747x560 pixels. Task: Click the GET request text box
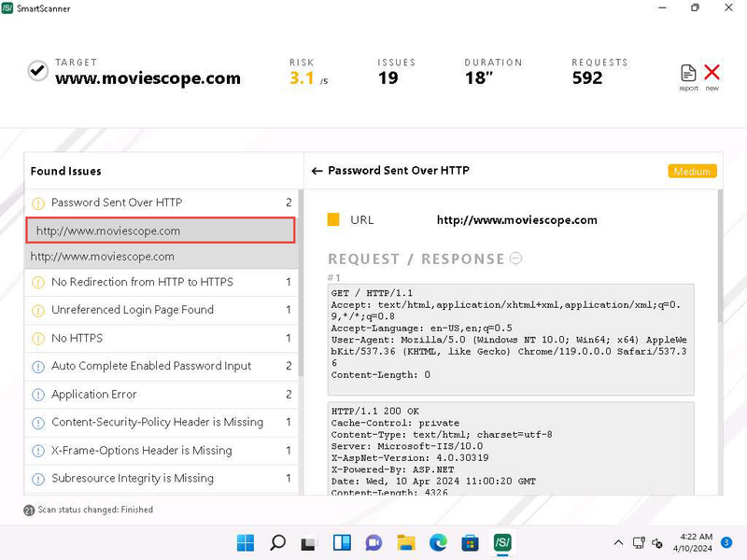(511, 340)
